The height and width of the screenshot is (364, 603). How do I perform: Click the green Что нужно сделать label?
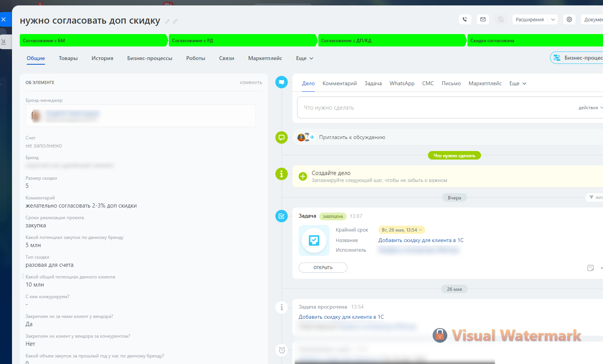[x=454, y=155]
